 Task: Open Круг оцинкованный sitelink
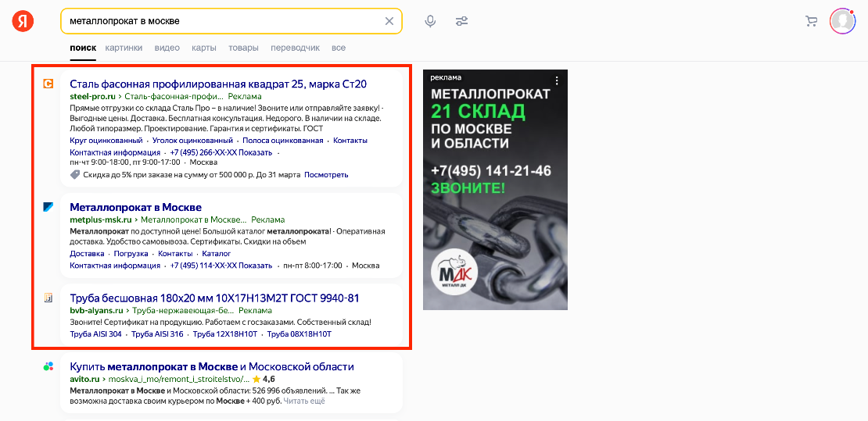[106, 141]
